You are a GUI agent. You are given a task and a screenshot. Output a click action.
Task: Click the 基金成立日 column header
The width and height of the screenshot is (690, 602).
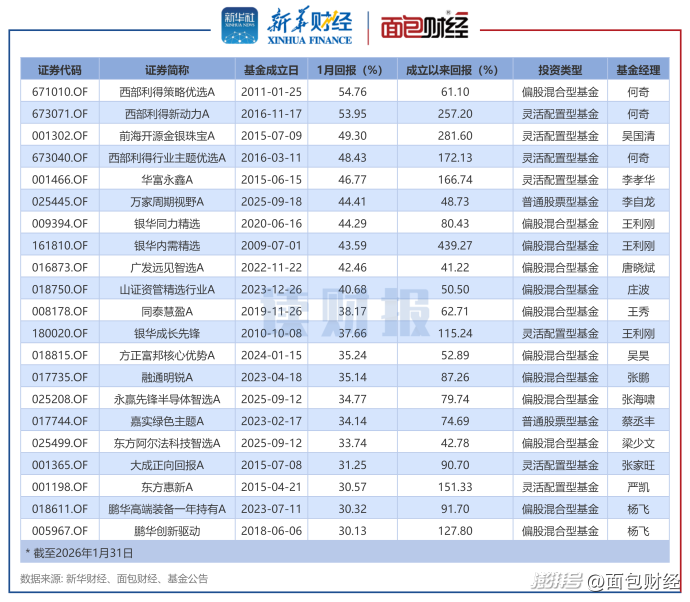[271, 70]
